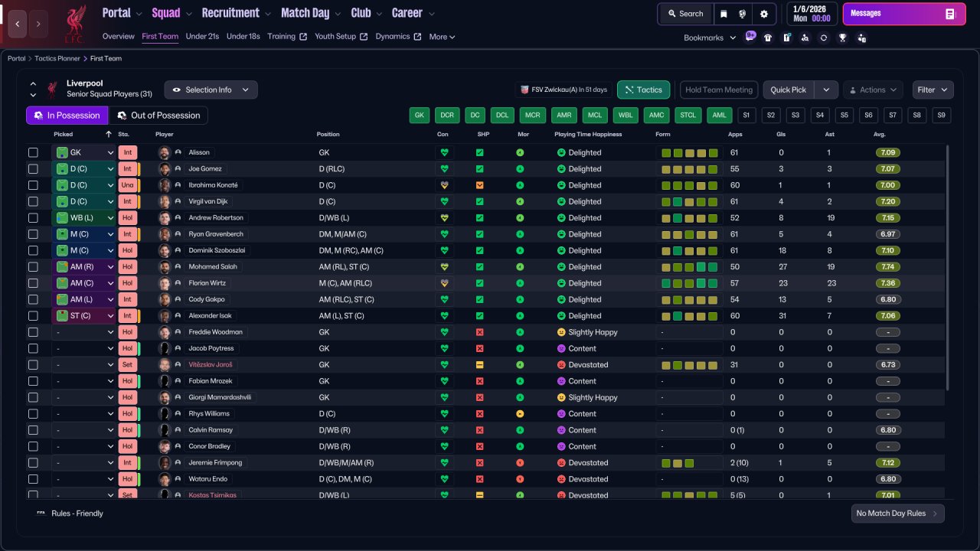Click the No Match Day Rules button
980x551 pixels.
(897, 514)
